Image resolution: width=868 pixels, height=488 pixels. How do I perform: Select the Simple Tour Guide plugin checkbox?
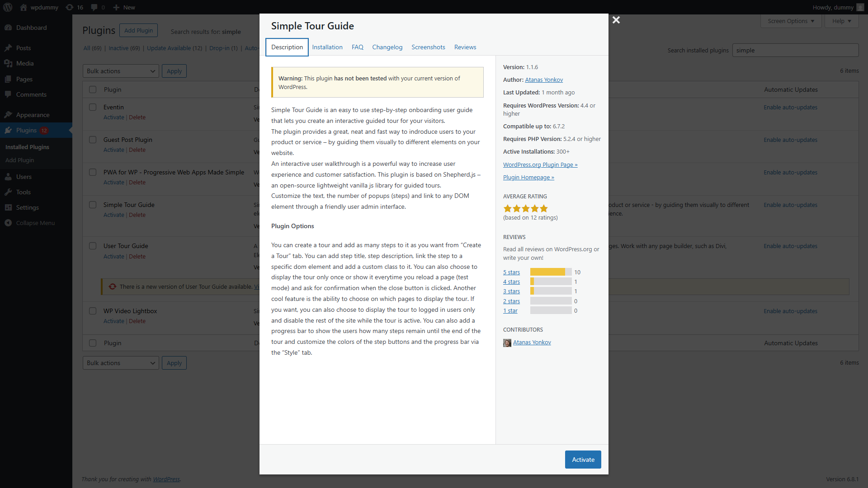pos(93,205)
